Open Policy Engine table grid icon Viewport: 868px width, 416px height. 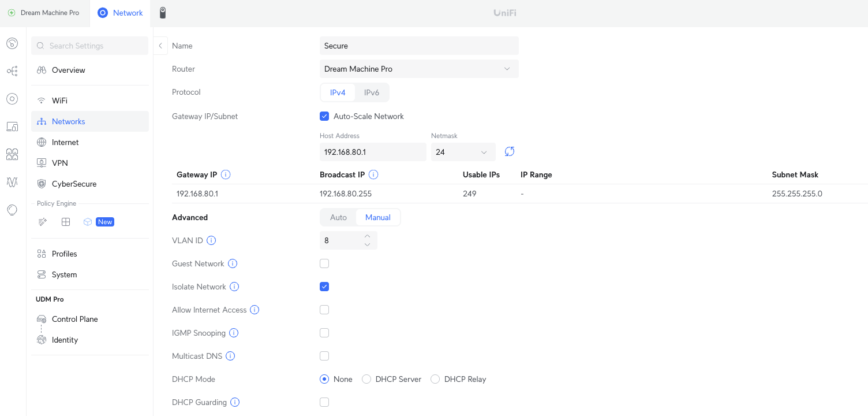(x=66, y=222)
